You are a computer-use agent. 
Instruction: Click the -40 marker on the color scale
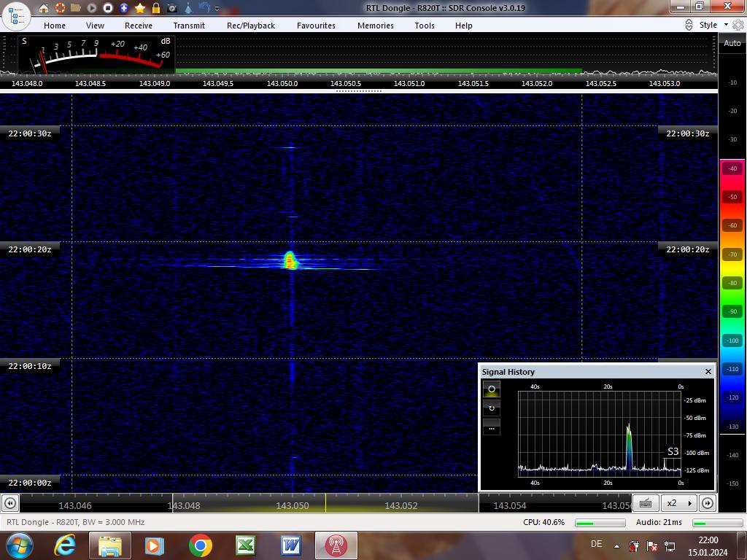[x=732, y=168]
